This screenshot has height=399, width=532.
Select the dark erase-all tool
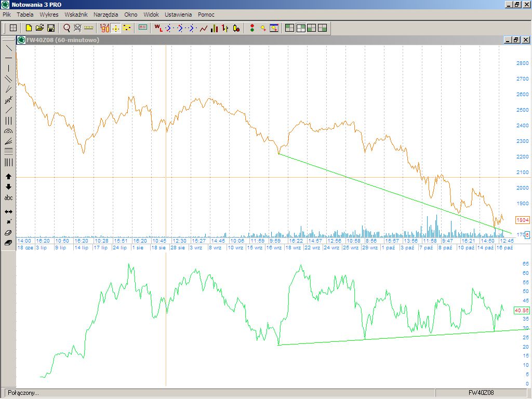pyautogui.click(x=8, y=243)
